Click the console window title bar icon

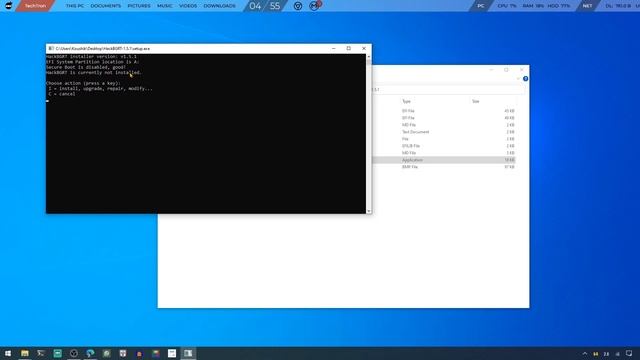(x=51, y=48)
